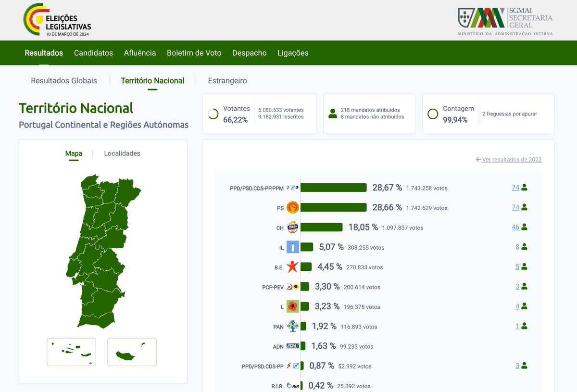Click the '8 mandatos não atribuídos' text
Image resolution: width=577 pixels, height=392 pixels.
click(372, 117)
